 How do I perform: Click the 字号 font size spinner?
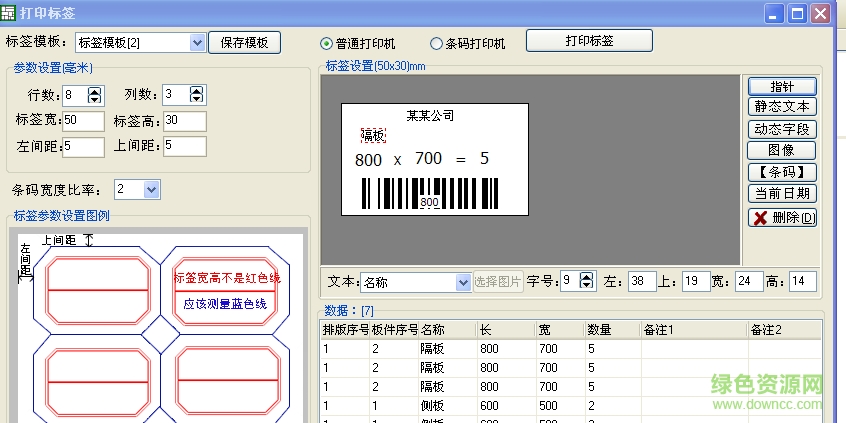(586, 282)
